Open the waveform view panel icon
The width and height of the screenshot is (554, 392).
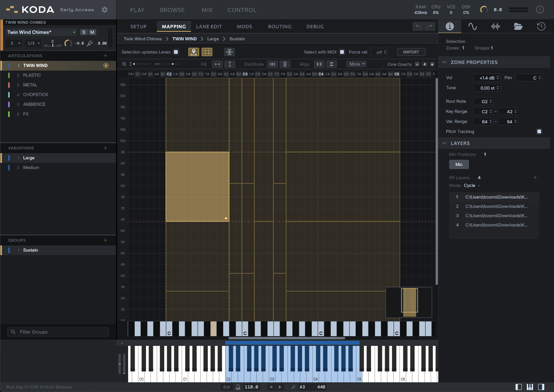[x=495, y=26]
